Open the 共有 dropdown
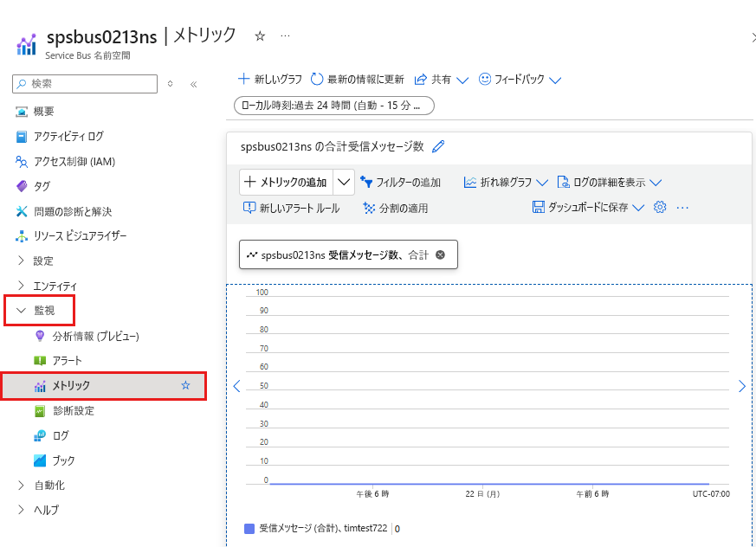This screenshot has height=547, width=756. pos(441,80)
